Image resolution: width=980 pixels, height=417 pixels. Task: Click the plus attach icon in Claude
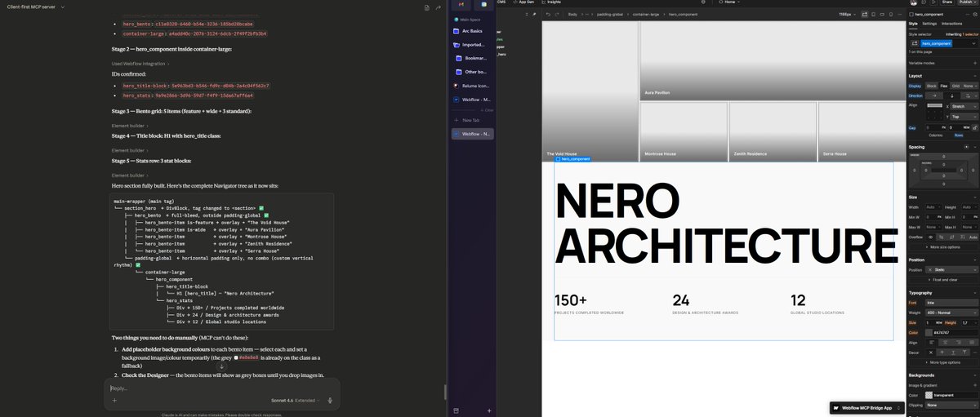[114, 401]
